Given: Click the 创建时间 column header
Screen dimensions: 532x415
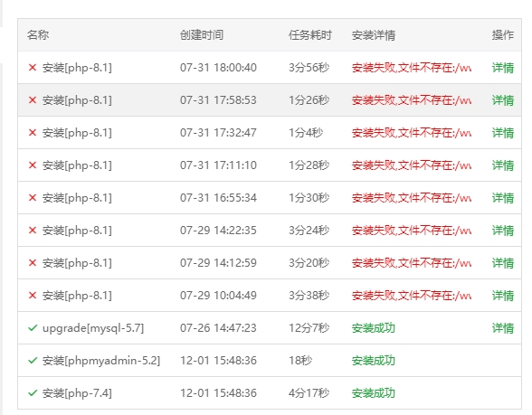Looking at the screenshot, I should click(x=202, y=35).
